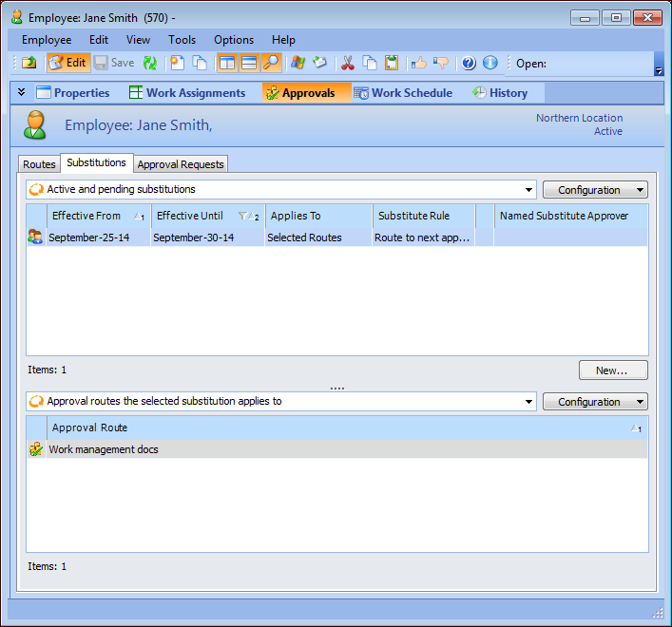Click the Edit button in toolbar
Screen dimensions: 672x627
67,63
